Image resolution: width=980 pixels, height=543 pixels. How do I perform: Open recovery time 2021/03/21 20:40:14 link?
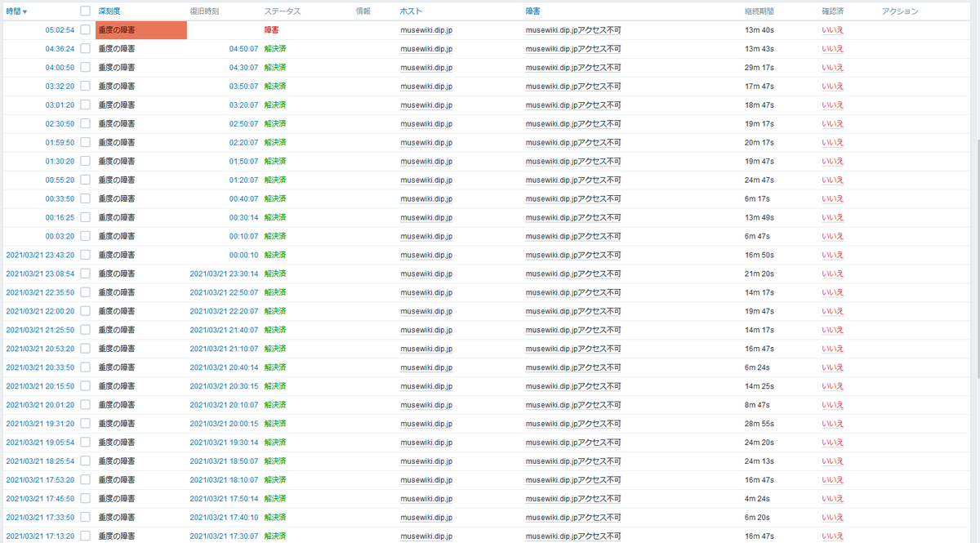224,368
